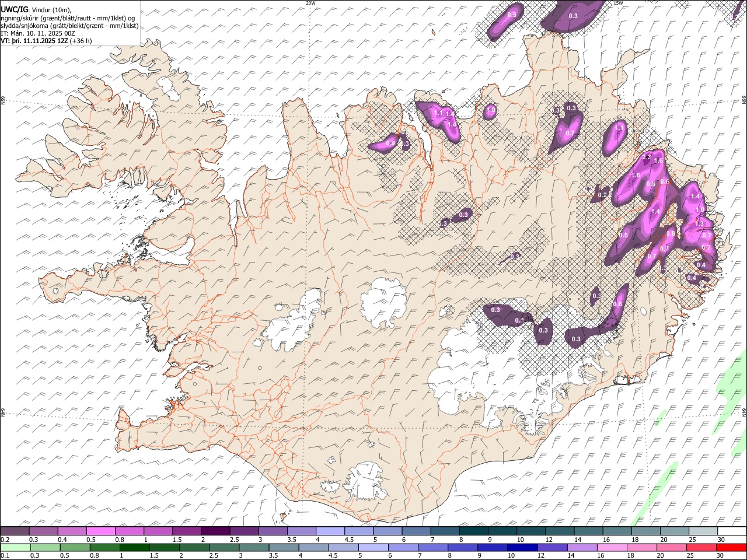Click dark green rain scale swatch starting at 1
Image resolution: width=747 pixels, height=560 pixels.
pyautogui.click(x=134, y=547)
